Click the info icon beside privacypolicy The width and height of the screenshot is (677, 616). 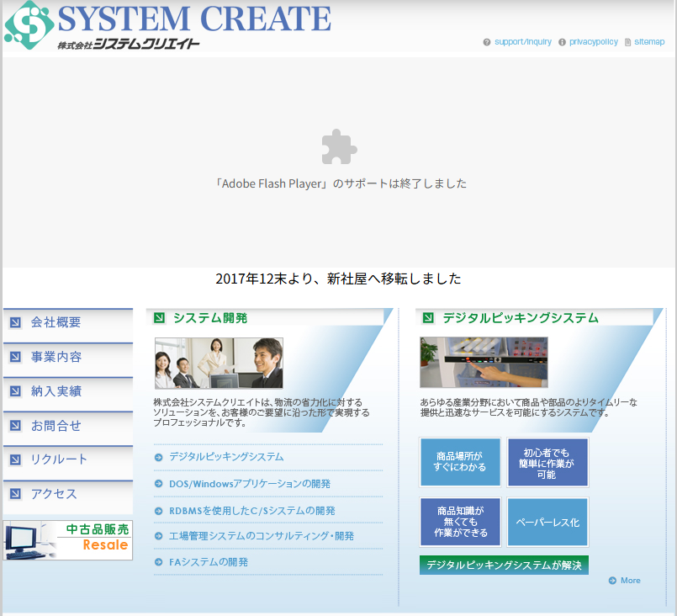pos(562,42)
